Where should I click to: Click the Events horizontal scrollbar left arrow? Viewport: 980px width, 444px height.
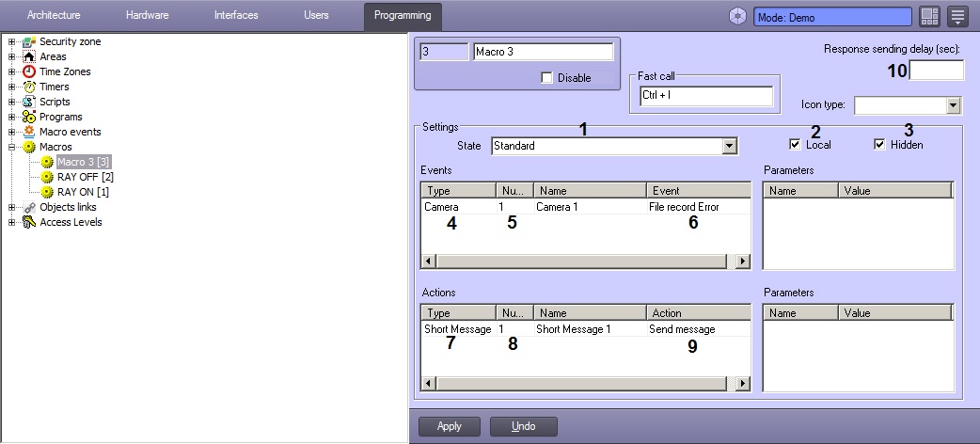(x=429, y=262)
